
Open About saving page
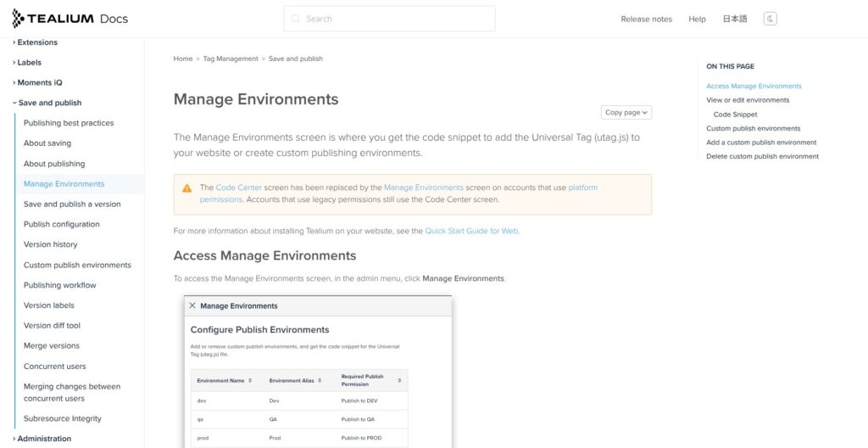pos(47,143)
